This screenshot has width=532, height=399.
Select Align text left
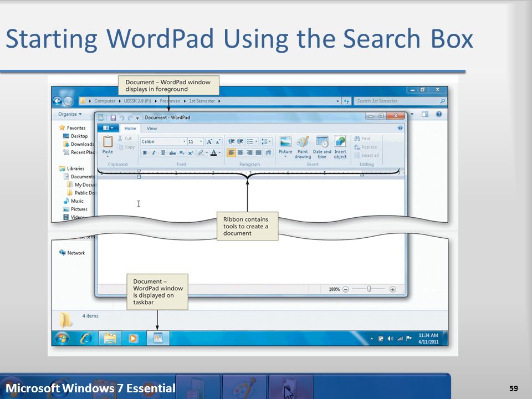tap(231, 153)
